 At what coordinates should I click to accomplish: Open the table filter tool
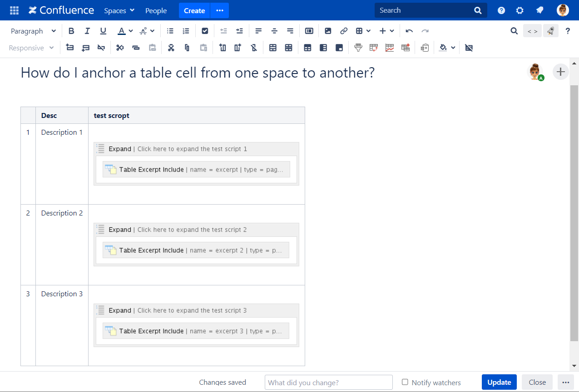click(x=358, y=47)
